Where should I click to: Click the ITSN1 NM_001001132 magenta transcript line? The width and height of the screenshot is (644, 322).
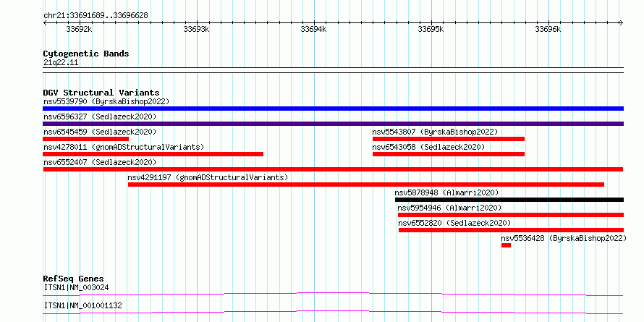333,312
